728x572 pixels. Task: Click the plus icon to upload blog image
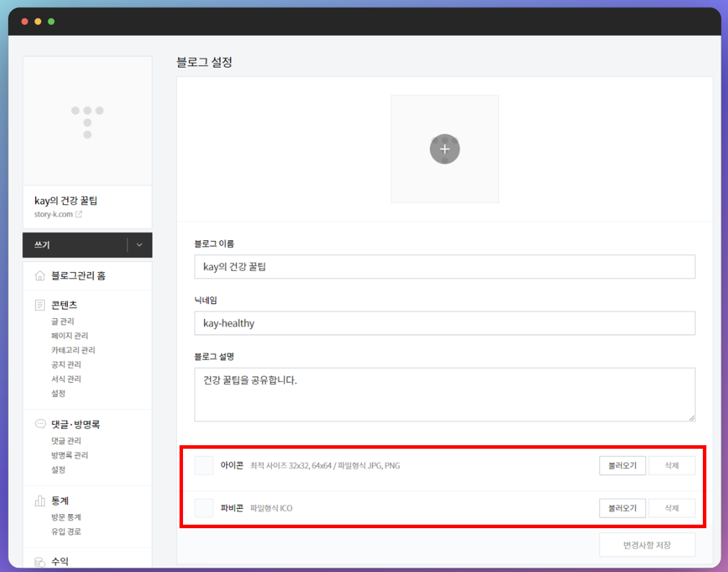pyautogui.click(x=444, y=149)
